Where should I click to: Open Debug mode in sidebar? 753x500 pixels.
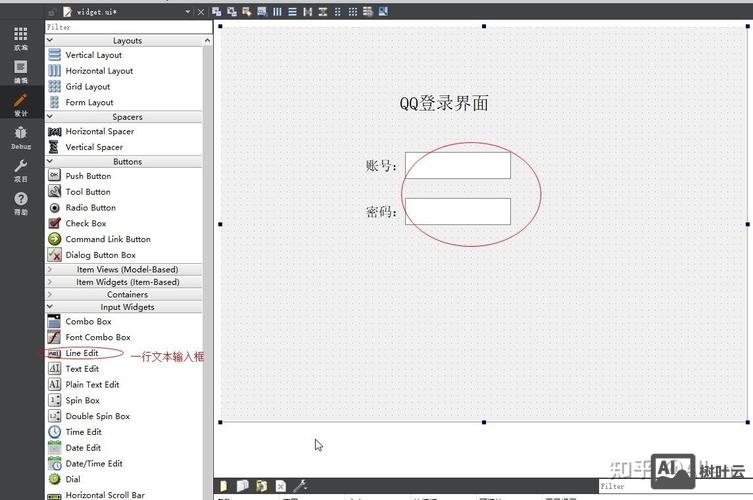tap(21, 137)
